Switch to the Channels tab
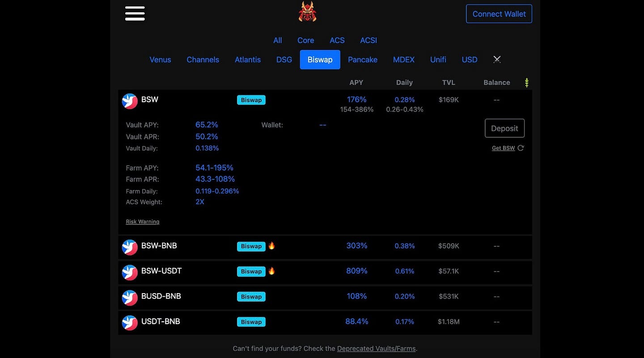 (203, 59)
